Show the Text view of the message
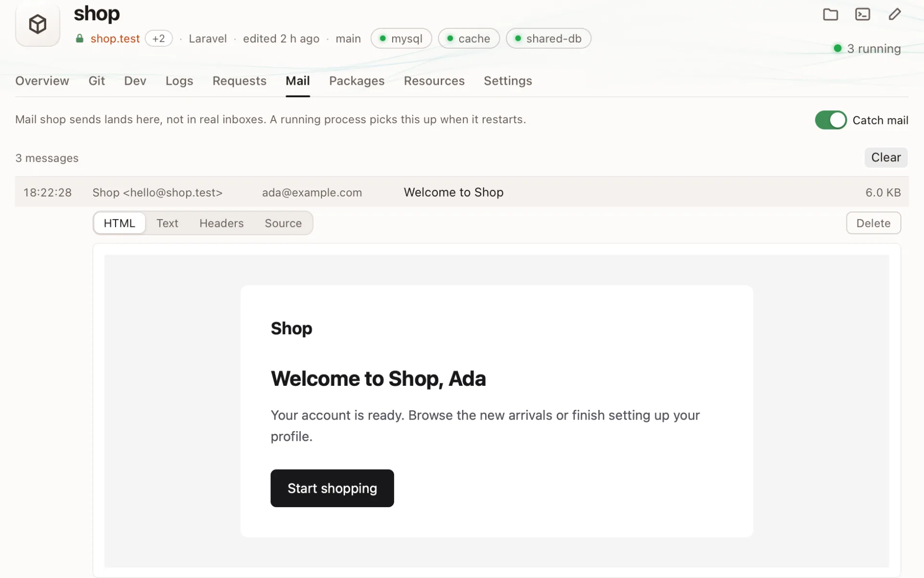 [167, 223]
